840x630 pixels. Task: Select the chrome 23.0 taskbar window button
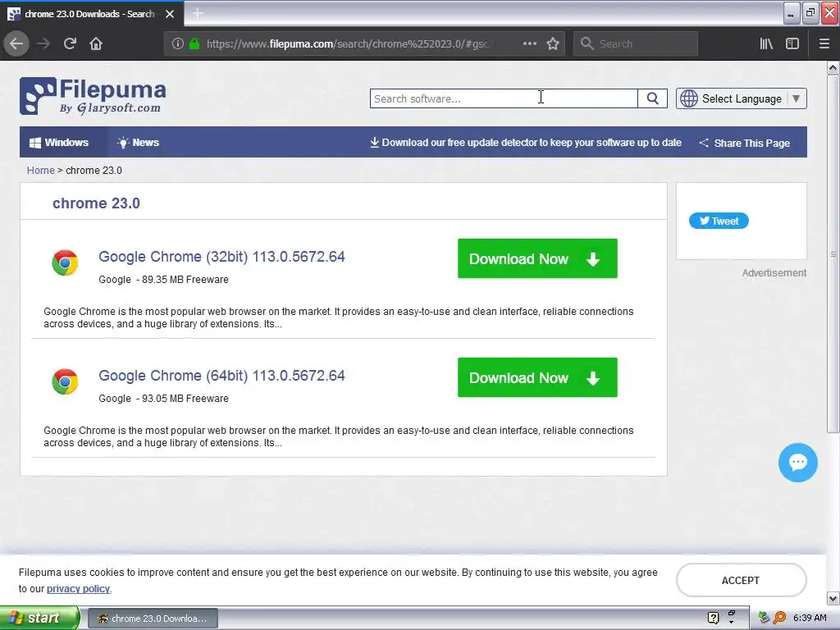pyautogui.click(x=153, y=619)
